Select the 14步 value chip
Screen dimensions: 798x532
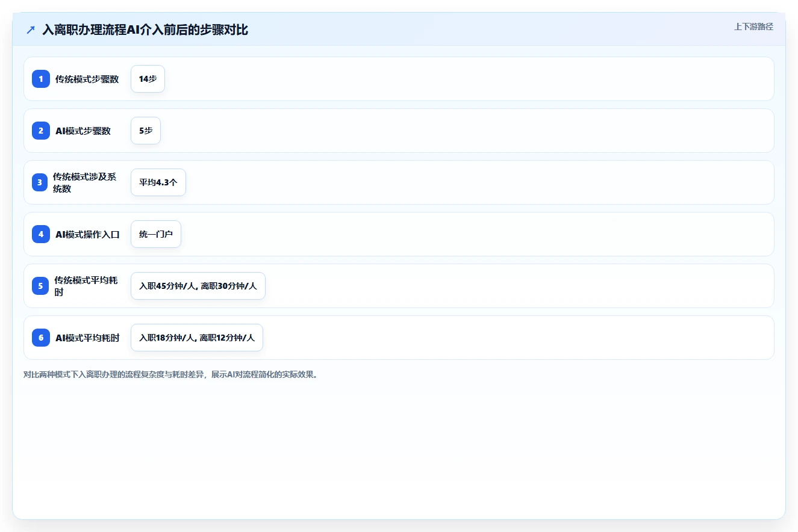[x=148, y=79]
